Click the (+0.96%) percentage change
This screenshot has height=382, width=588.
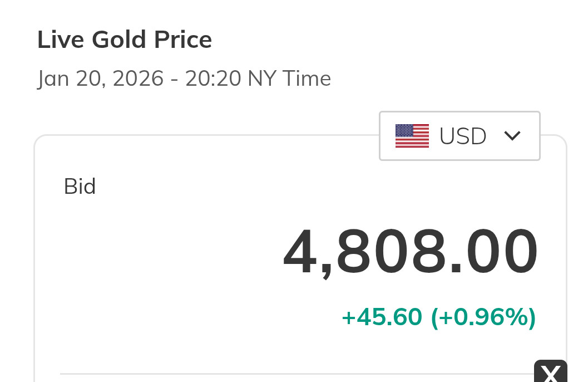(483, 317)
